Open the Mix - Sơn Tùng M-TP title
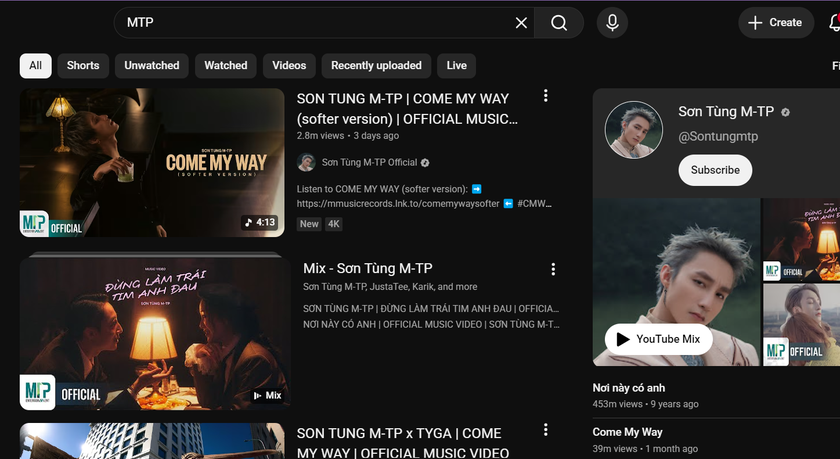Image resolution: width=840 pixels, height=459 pixels. (368, 268)
